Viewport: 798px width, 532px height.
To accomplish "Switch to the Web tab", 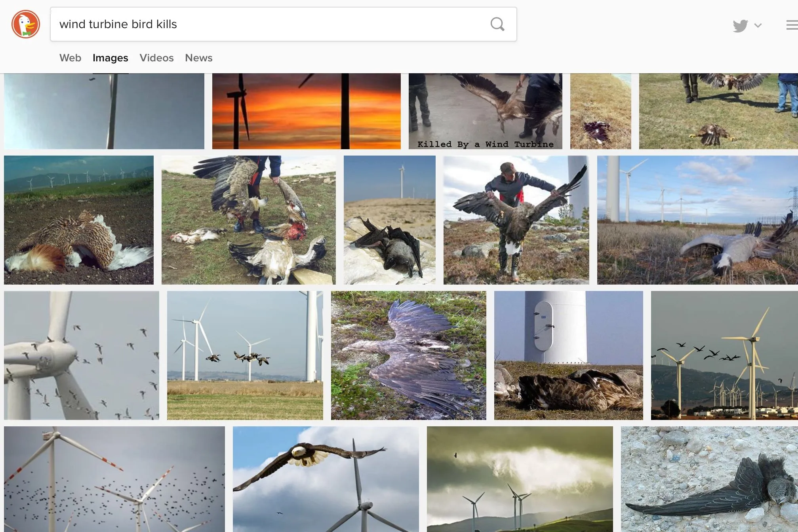I will coord(70,58).
